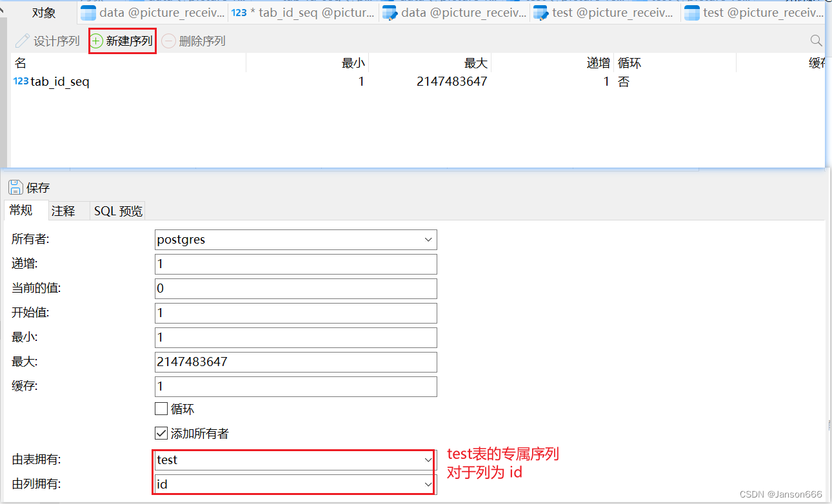Screen dimensions: 832x504
Task: Click the 新建序列 button
Action: (122, 41)
